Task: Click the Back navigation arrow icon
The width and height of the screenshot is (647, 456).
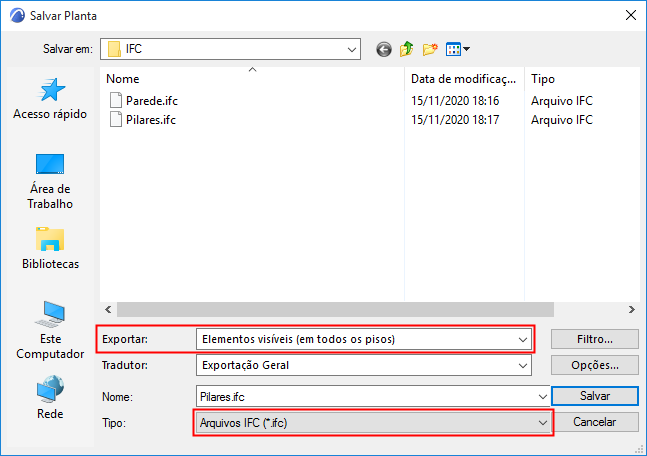Action: coord(383,48)
